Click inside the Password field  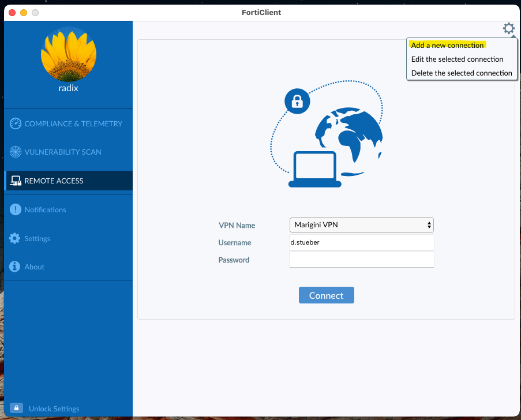click(x=361, y=260)
